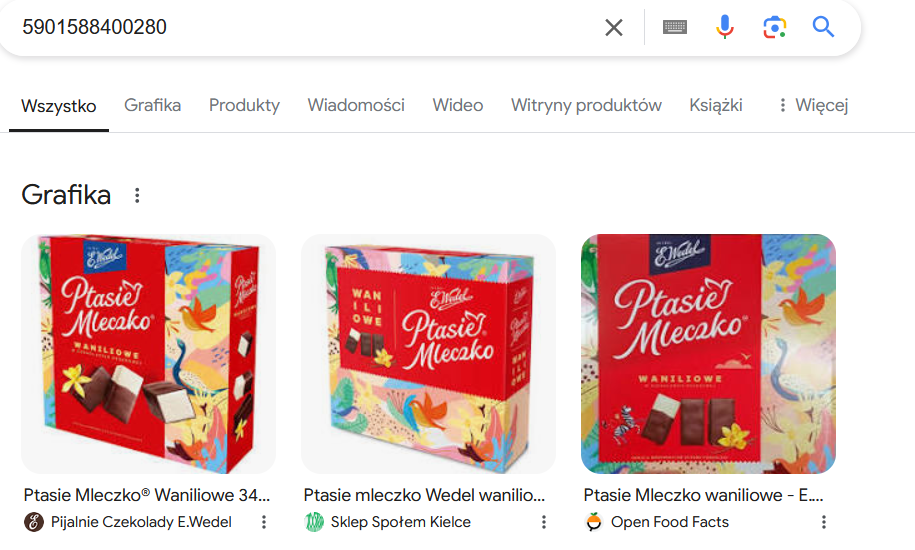Open the Sklep Społem Kielce product image
The height and width of the screenshot is (550, 915).
point(428,353)
